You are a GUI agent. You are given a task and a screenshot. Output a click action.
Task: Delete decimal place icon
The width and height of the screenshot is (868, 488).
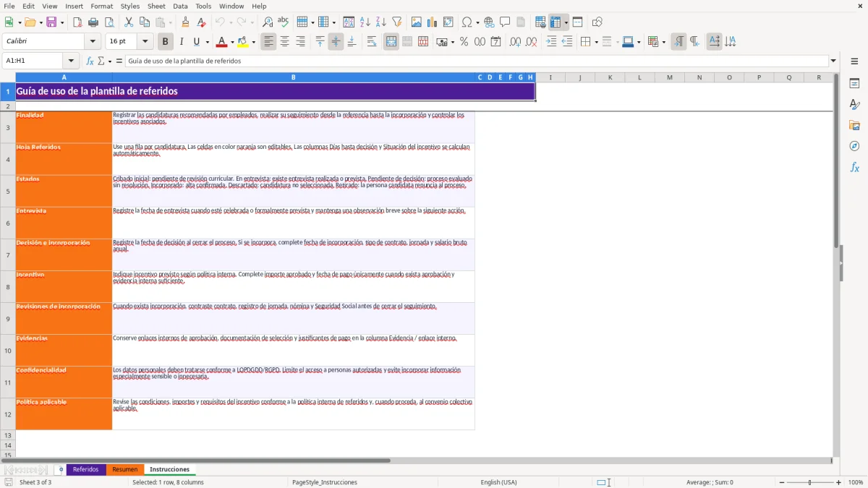coord(532,42)
